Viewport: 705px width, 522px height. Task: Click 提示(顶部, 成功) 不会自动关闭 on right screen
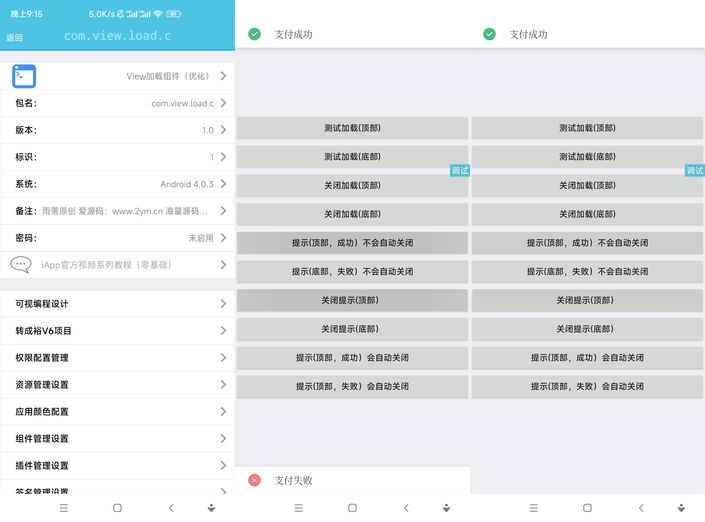click(587, 243)
